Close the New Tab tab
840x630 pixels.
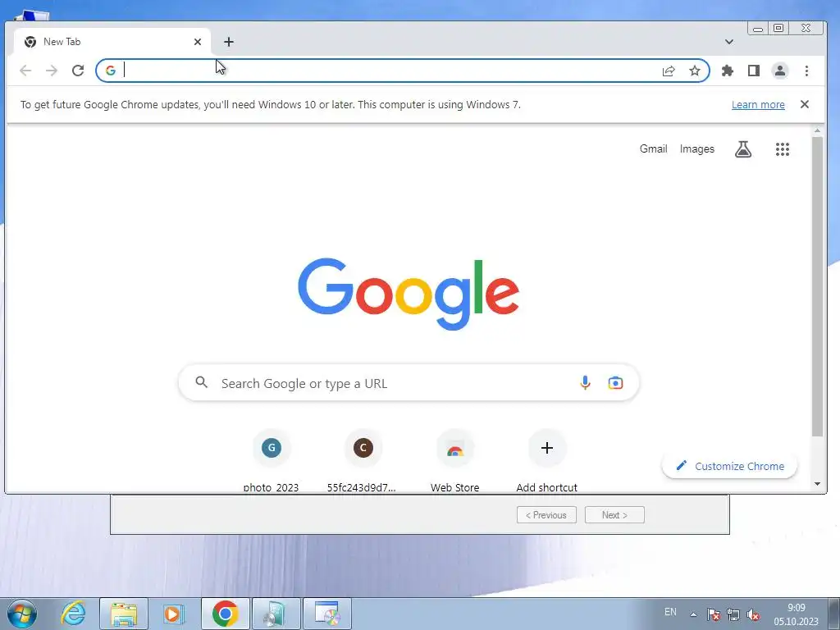[198, 42]
